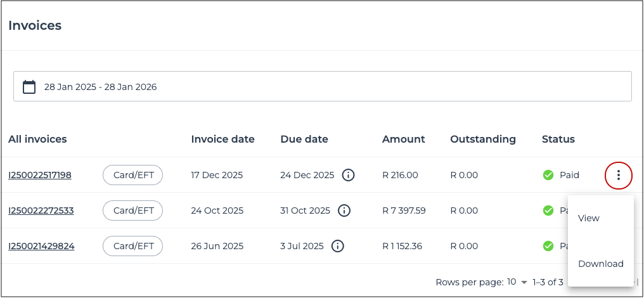644x298 pixels.
Task: Click Card/EFT tag on 26 Jun invoice
Action: tap(132, 246)
